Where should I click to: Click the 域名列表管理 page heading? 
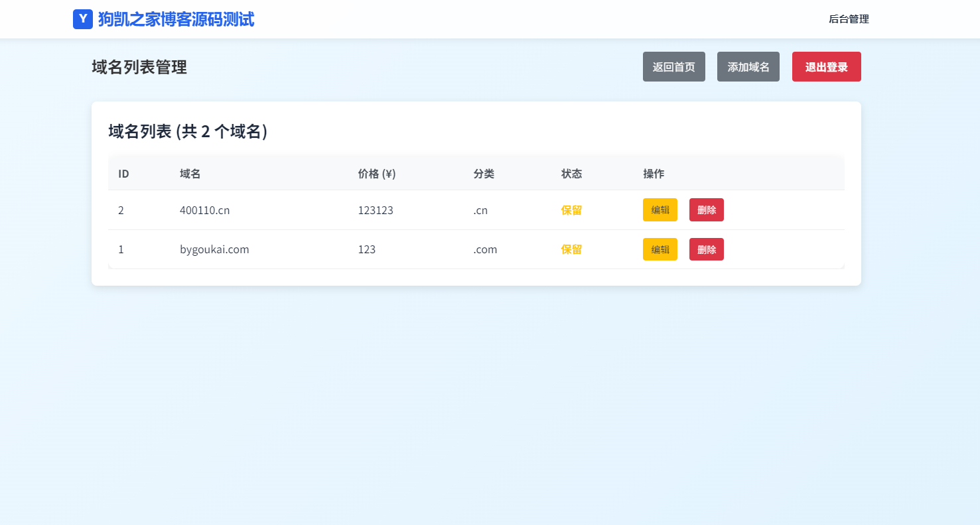coord(139,67)
